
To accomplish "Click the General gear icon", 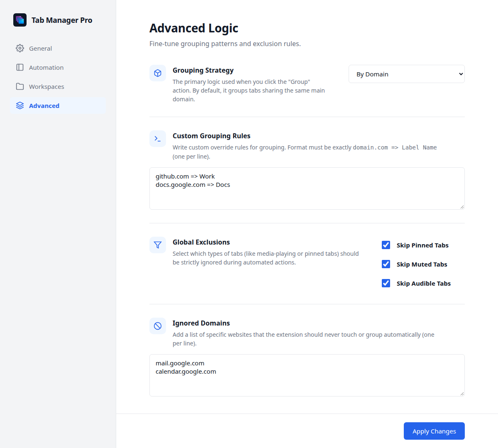I will pos(20,48).
